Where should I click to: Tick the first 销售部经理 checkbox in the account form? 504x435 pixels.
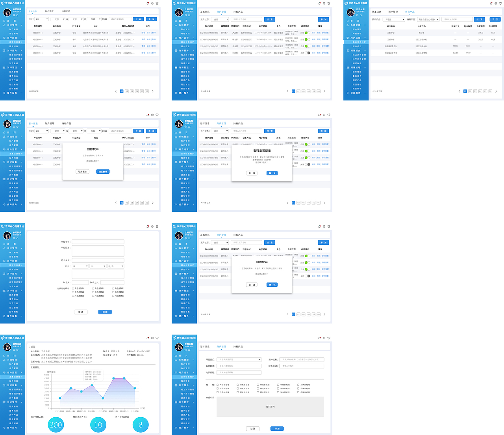pyautogui.click(x=278, y=385)
